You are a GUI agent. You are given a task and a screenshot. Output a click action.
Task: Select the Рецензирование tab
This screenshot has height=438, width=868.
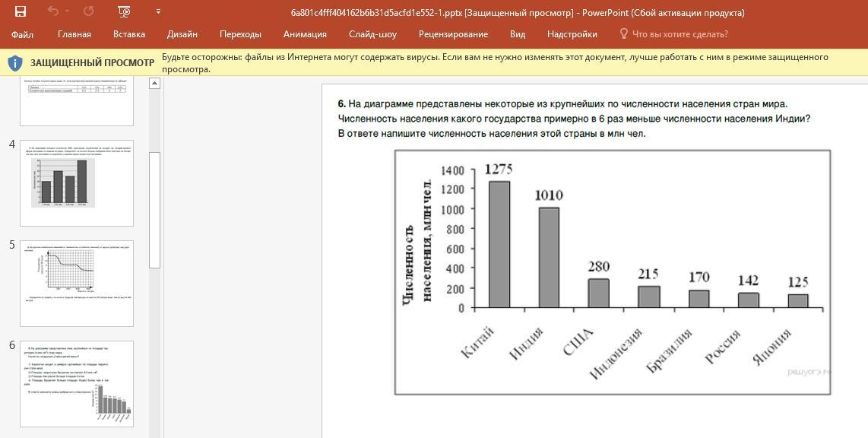pos(453,34)
